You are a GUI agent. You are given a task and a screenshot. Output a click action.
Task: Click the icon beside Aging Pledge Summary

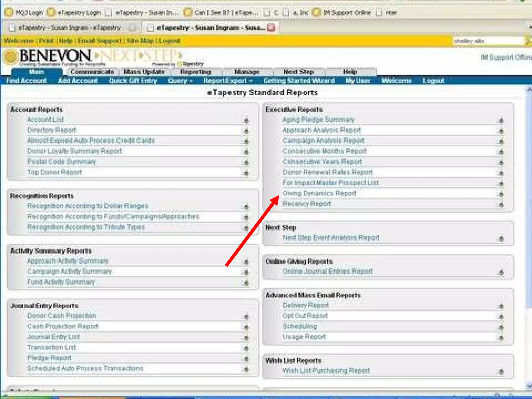tap(501, 121)
